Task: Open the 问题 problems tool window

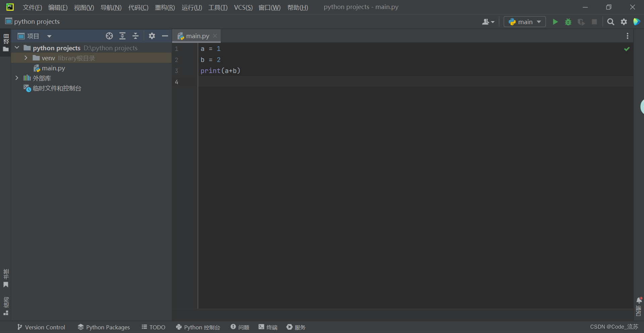Action: [x=240, y=327]
